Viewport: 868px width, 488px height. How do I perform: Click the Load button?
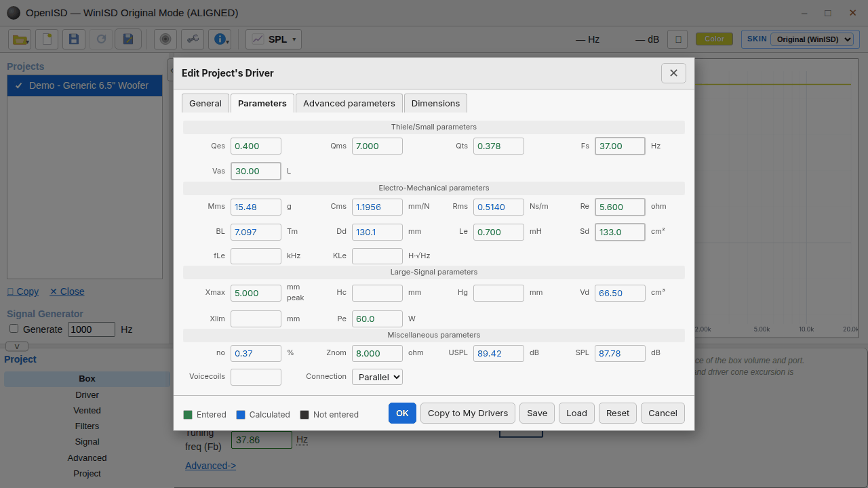pyautogui.click(x=576, y=413)
